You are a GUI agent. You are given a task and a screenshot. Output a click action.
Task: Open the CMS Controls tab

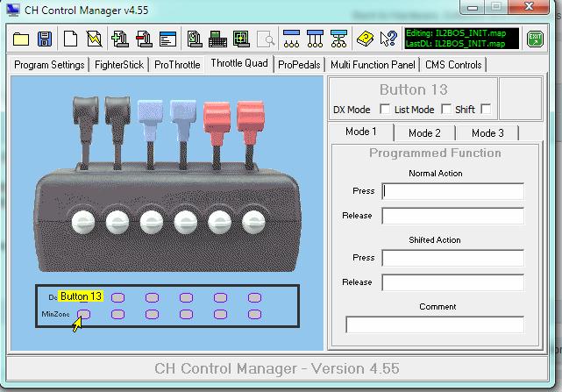453,65
